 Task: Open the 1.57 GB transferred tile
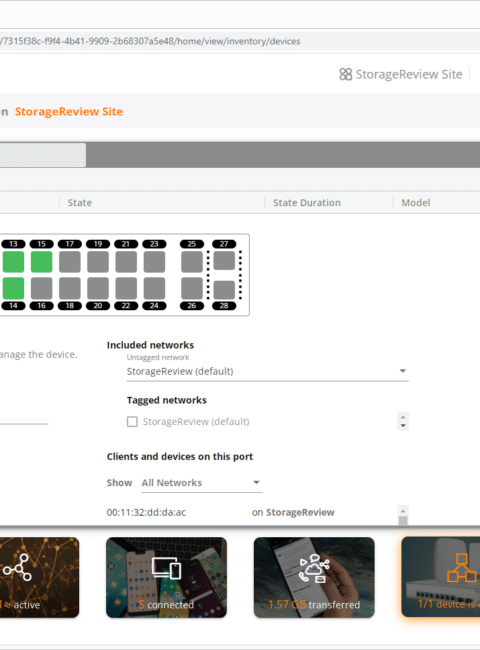coord(314,577)
